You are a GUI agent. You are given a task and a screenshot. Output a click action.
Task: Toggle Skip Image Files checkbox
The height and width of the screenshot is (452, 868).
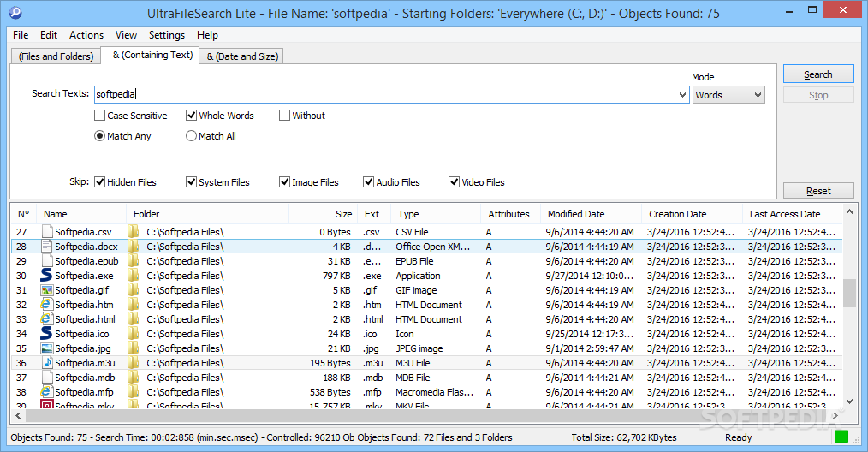click(x=284, y=181)
